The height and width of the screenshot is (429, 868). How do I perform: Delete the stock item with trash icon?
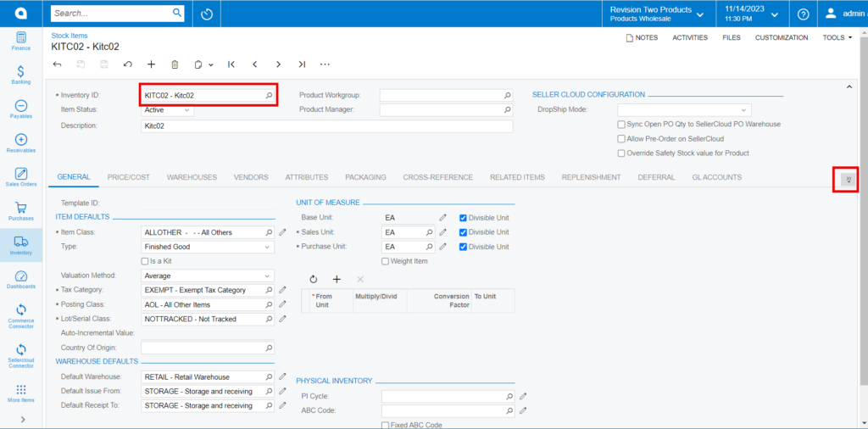pos(175,64)
